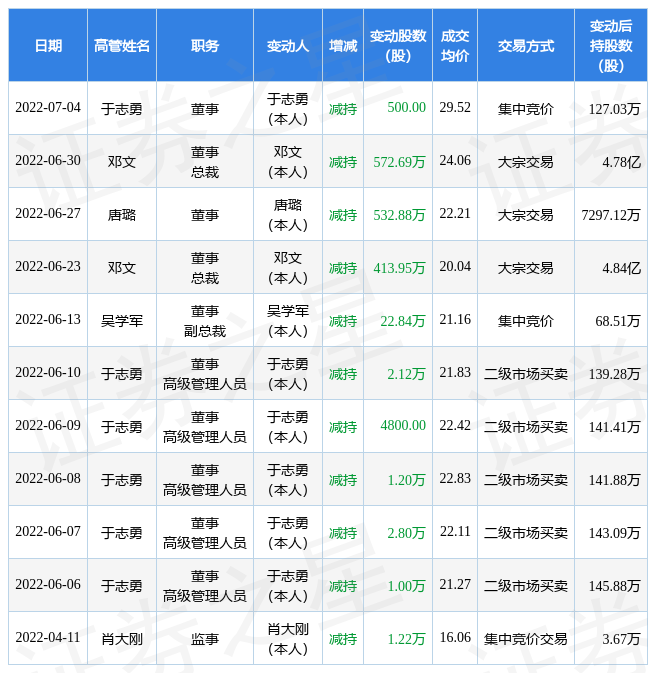Click executive name 肖大刚 in the name column

(x=122, y=639)
